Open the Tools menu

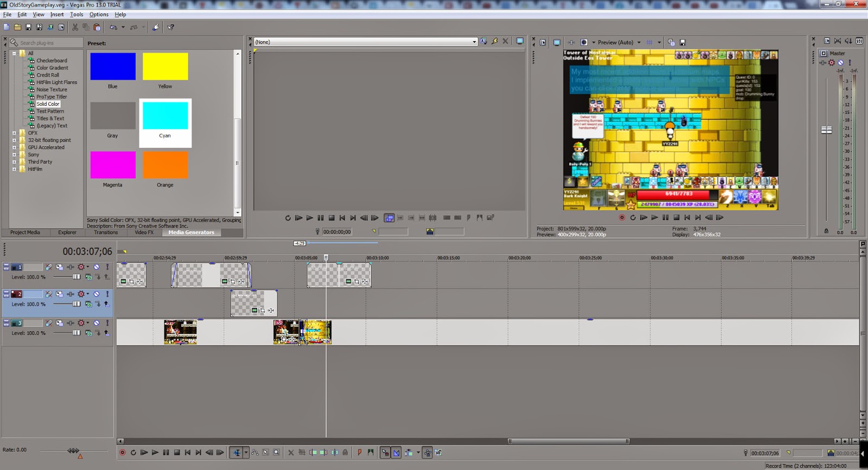pyautogui.click(x=76, y=15)
